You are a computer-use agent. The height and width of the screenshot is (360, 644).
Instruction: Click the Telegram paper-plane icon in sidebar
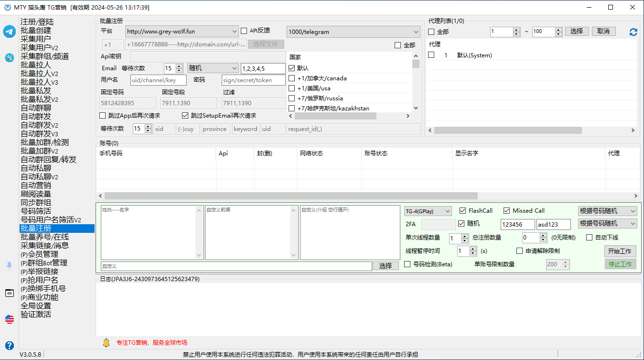(10, 32)
